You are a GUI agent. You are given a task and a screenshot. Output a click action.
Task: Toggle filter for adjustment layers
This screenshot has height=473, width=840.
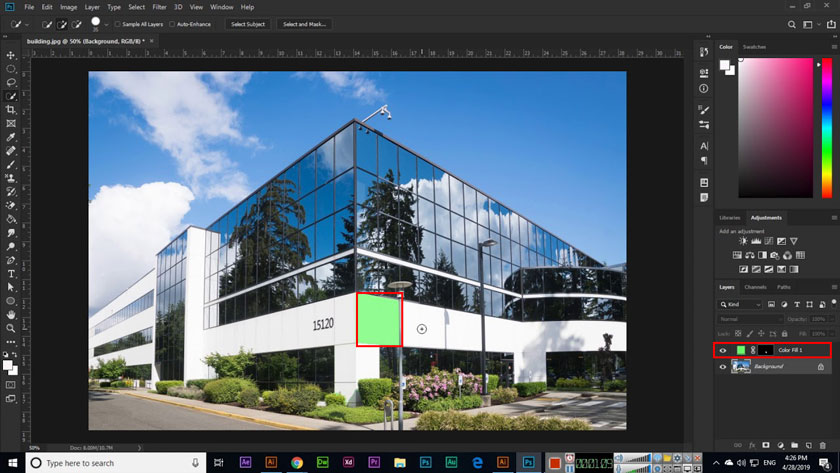tap(784, 304)
